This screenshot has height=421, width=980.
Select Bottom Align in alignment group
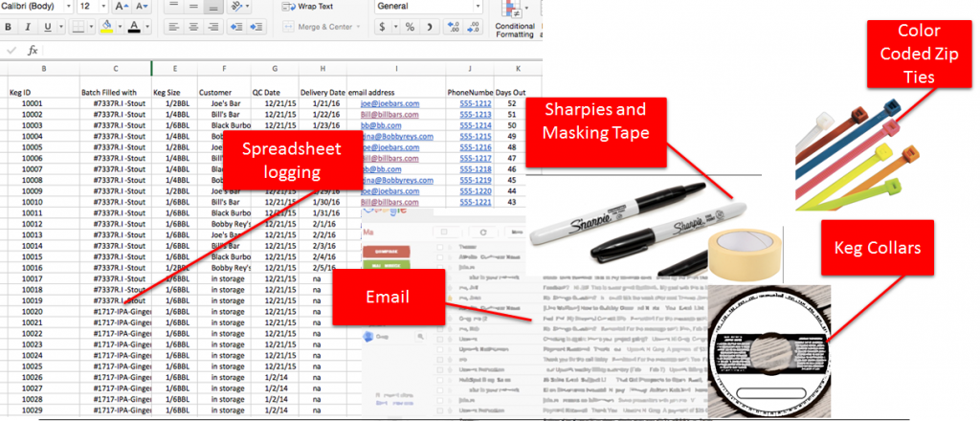click(213, 6)
